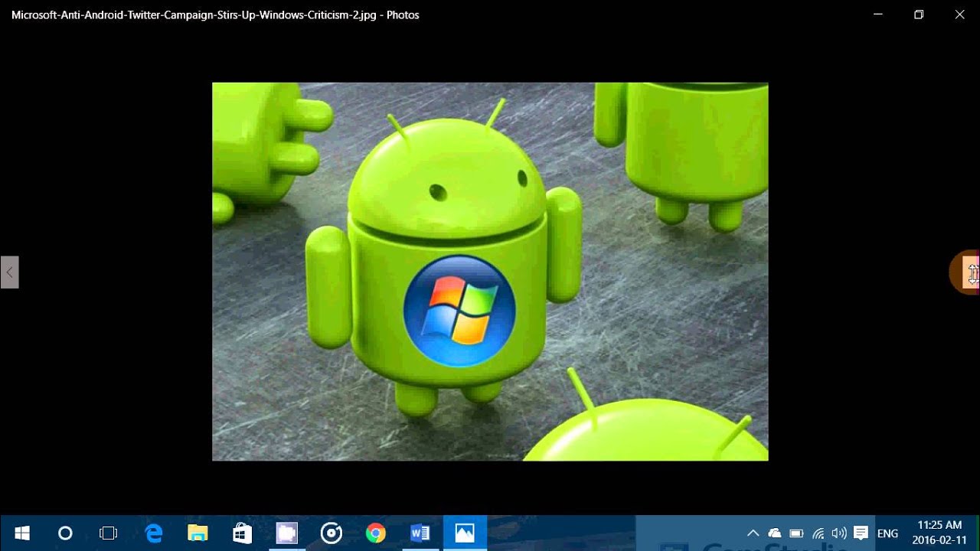Open Task View on taskbar
980x551 pixels.
tap(109, 533)
